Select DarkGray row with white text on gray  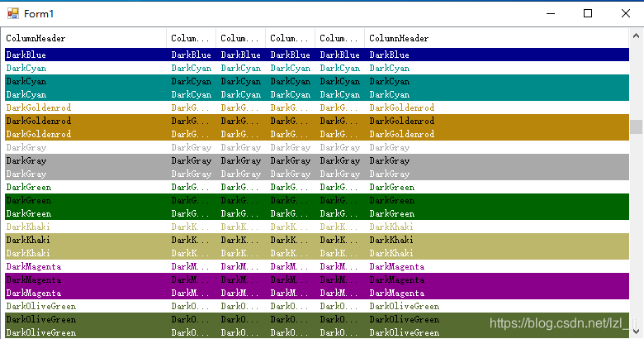317,174
